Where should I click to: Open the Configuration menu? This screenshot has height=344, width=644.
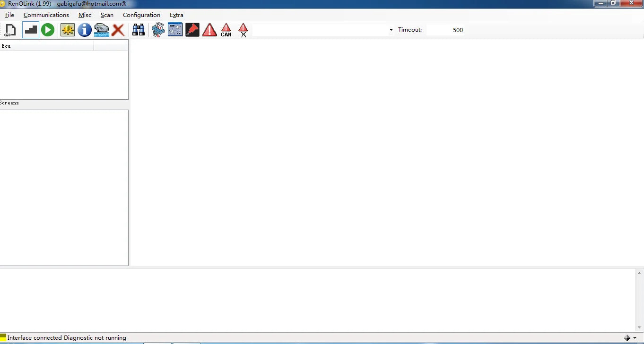coord(141,15)
